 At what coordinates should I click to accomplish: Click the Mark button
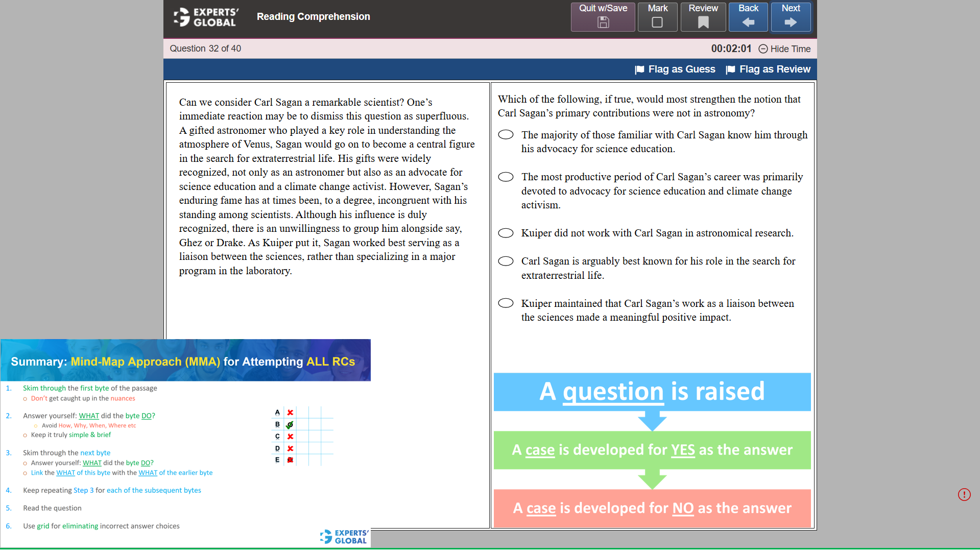pos(657,17)
